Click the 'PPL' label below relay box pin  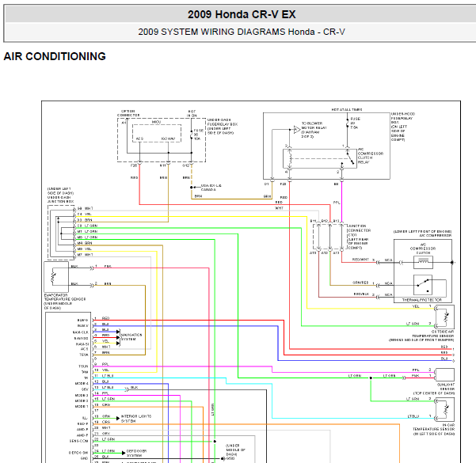tap(337, 203)
